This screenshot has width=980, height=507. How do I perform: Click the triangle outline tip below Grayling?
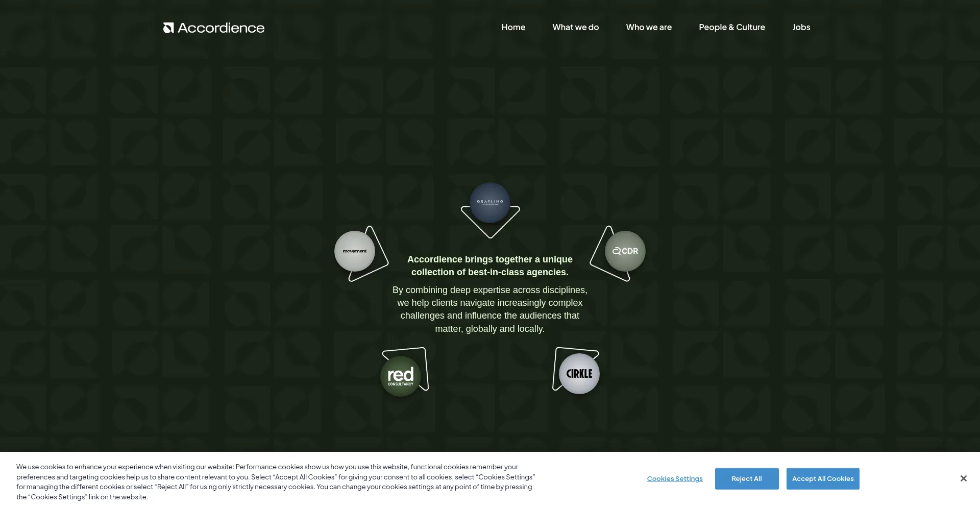click(490, 235)
